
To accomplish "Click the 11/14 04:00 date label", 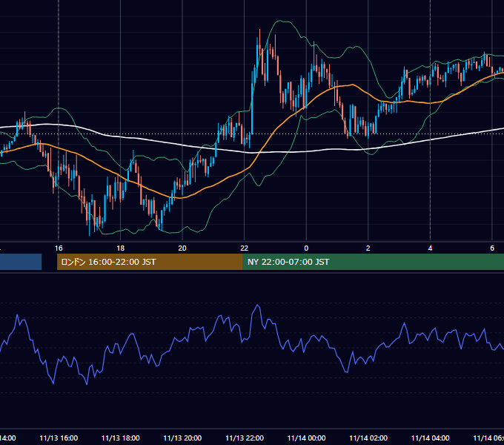I will [431, 438].
